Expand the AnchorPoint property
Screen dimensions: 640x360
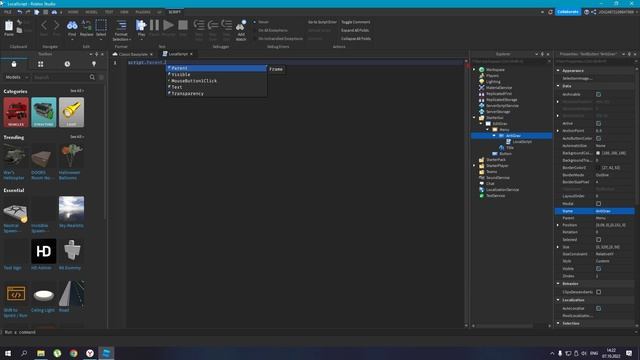[x=558, y=131]
